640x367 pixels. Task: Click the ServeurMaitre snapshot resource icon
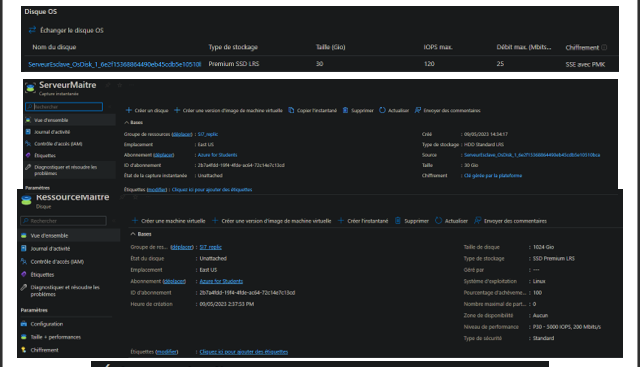click(30, 88)
